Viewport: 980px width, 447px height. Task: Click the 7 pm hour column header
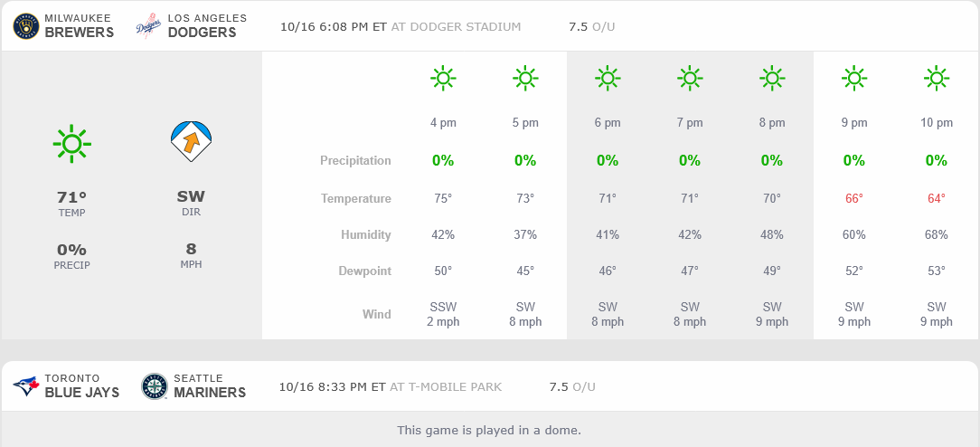pyautogui.click(x=690, y=123)
